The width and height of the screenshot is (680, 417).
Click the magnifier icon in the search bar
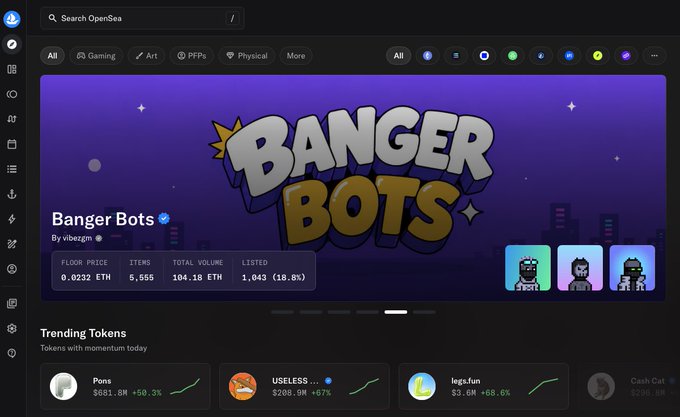(x=52, y=18)
